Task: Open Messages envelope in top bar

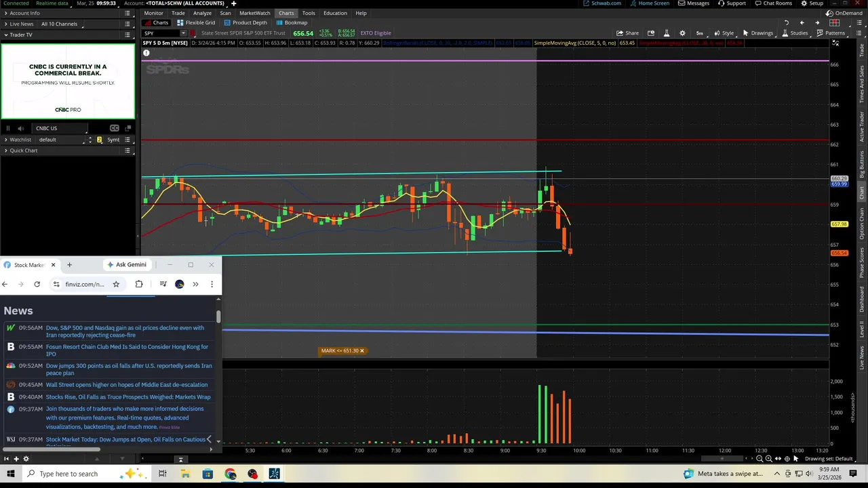Action: (694, 3)
